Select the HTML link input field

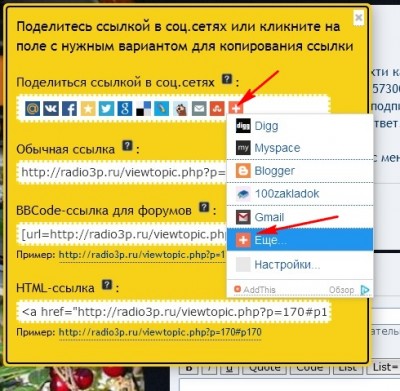point(174,312)
